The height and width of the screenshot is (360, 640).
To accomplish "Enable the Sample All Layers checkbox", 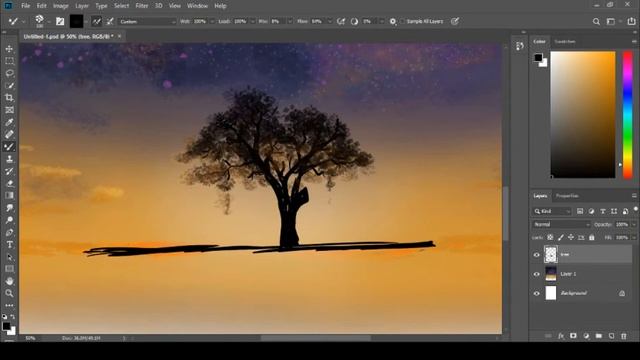I will coord(402,21).
